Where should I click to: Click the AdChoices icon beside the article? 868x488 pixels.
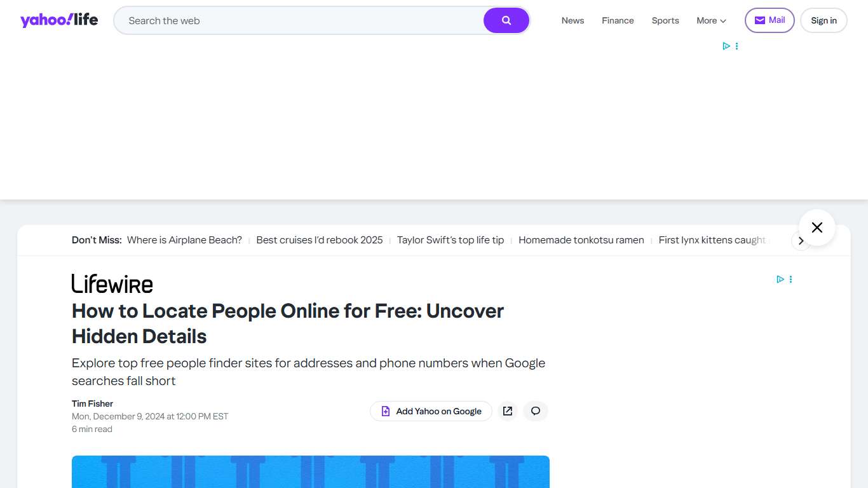click(x=780, y=279)
